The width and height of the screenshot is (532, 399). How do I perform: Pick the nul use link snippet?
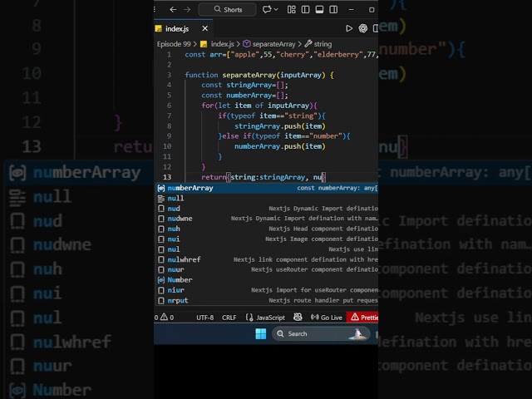click(x=267, y=249)
